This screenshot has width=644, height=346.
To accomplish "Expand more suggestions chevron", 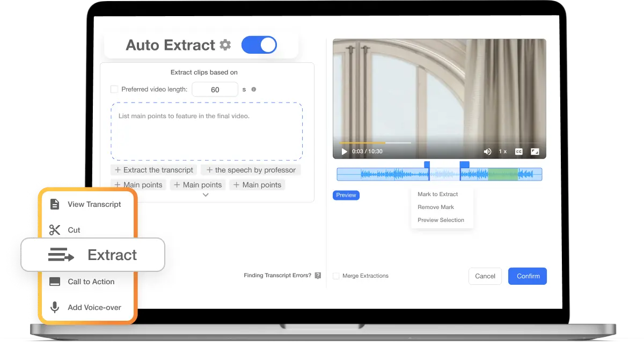I will [206, 195].
